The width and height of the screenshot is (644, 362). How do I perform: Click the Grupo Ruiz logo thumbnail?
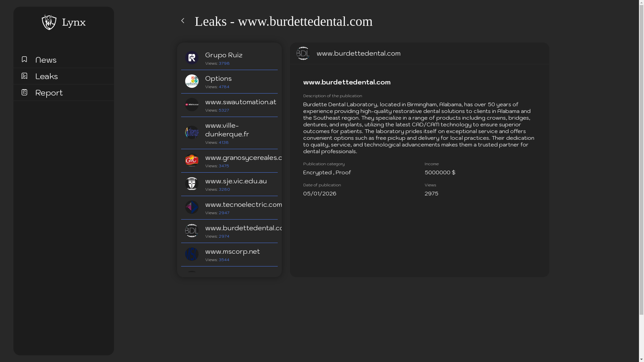(x=192, y=58)
